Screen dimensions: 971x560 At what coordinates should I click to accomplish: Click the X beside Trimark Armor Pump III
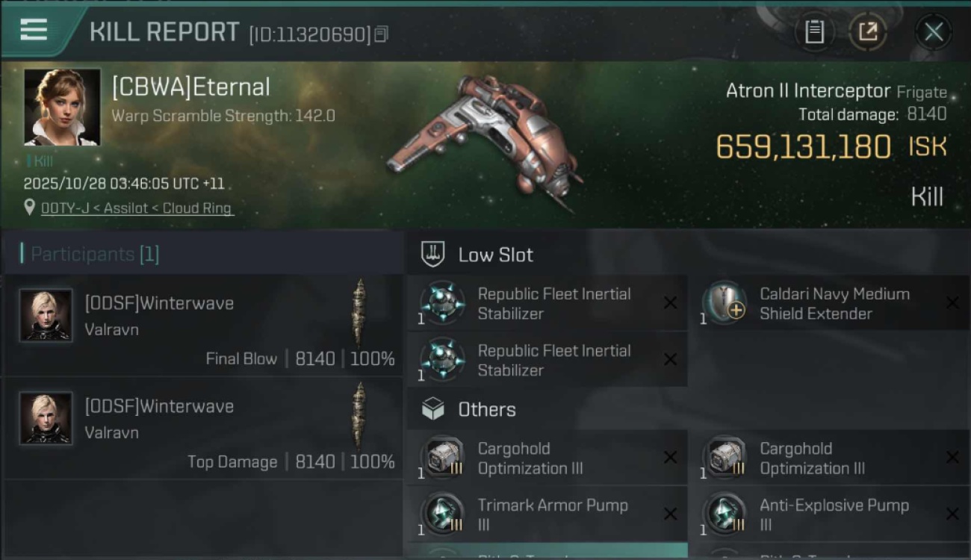click(x=670, y=514)
